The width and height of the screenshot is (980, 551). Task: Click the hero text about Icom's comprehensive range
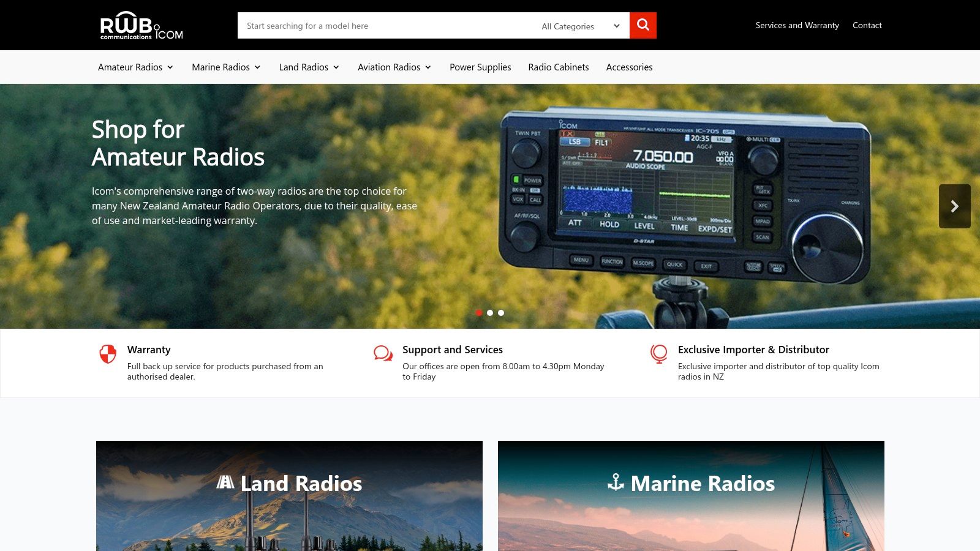click(x=254, y=206)
